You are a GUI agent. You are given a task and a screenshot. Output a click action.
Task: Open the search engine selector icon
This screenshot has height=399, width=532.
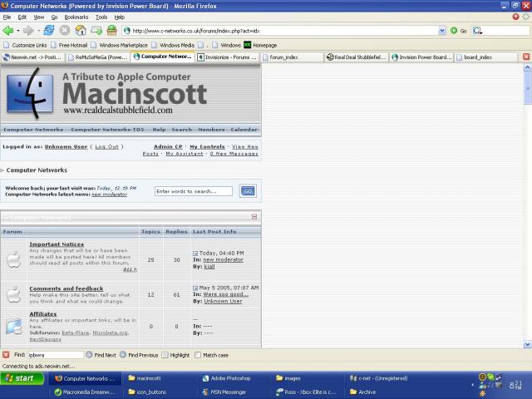click(477, 31)
